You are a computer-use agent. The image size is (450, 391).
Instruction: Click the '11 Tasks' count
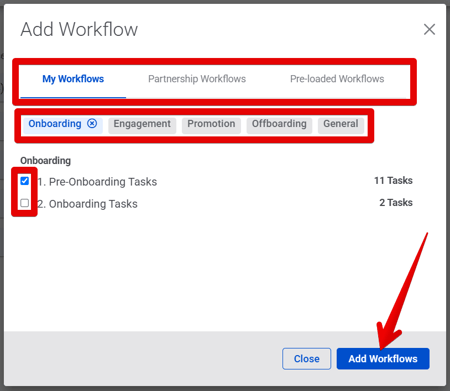(393, 181)
